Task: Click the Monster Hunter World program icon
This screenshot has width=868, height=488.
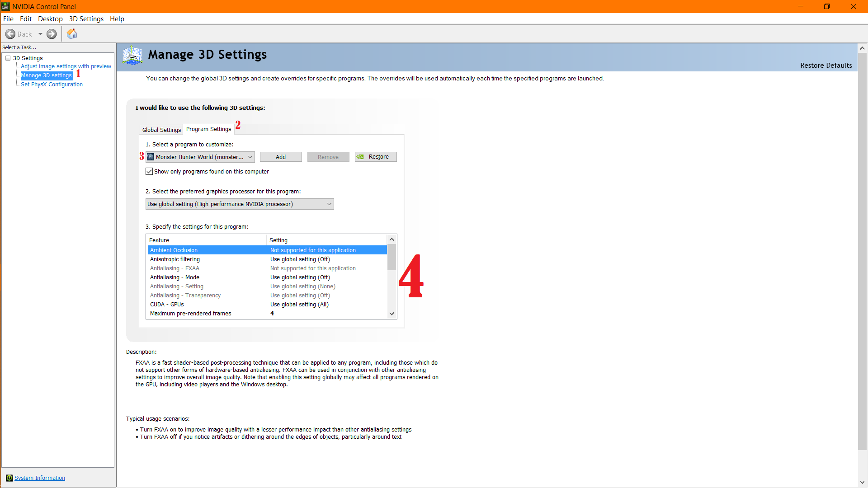Action: (x=151, y=157)
